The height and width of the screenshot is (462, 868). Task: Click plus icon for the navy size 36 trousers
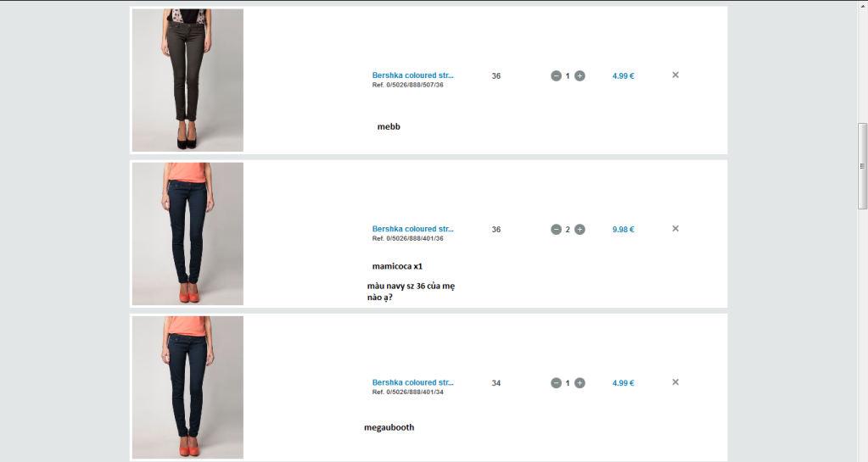(x=580, y=230)
